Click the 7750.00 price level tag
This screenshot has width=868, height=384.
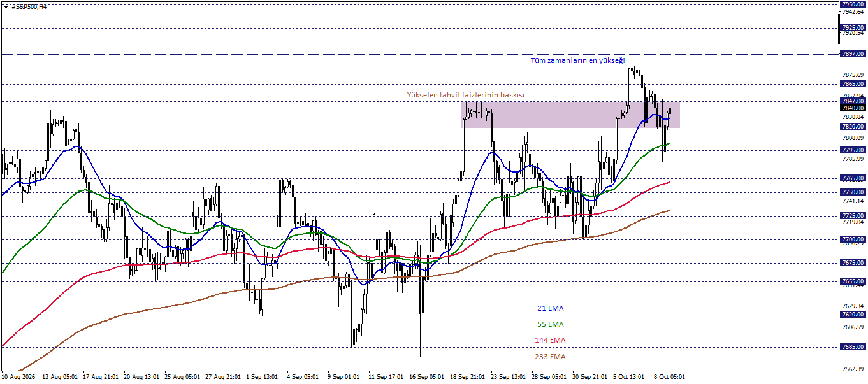tap(853, 192)
